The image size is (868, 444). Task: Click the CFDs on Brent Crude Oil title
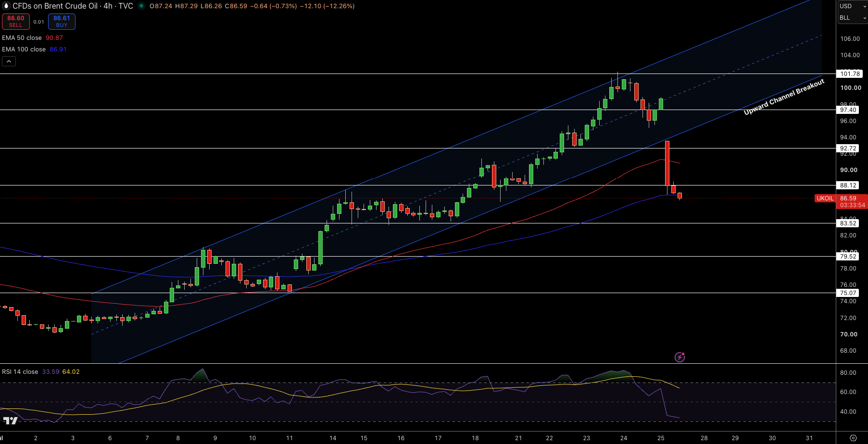coord(55,6)
